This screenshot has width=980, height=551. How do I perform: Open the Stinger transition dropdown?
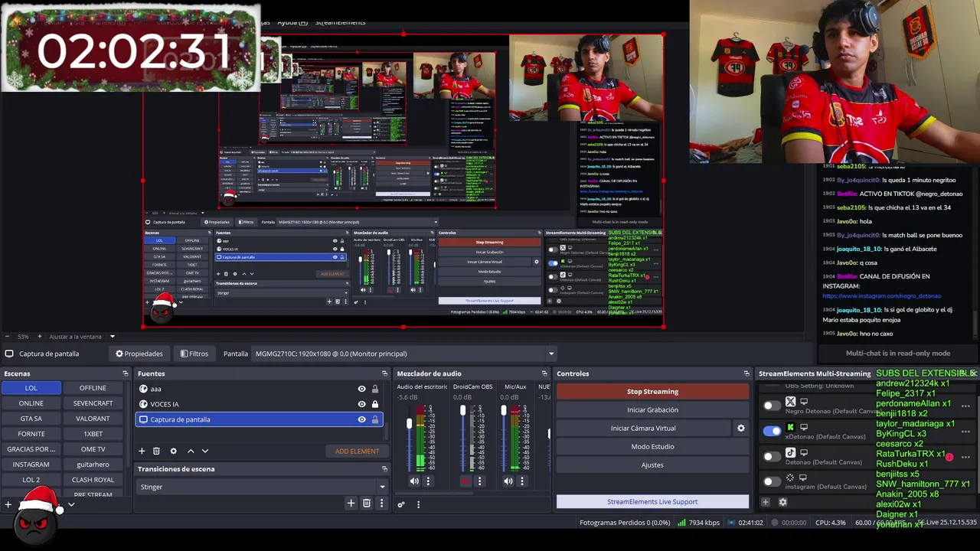tap(263, 487)
